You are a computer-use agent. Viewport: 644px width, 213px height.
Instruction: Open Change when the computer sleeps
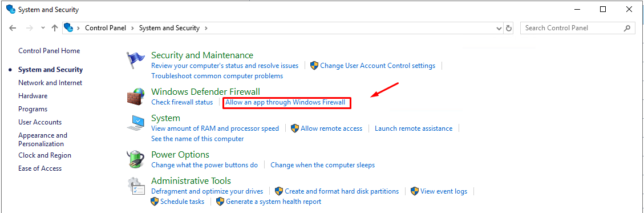click(x=322, y=165)
